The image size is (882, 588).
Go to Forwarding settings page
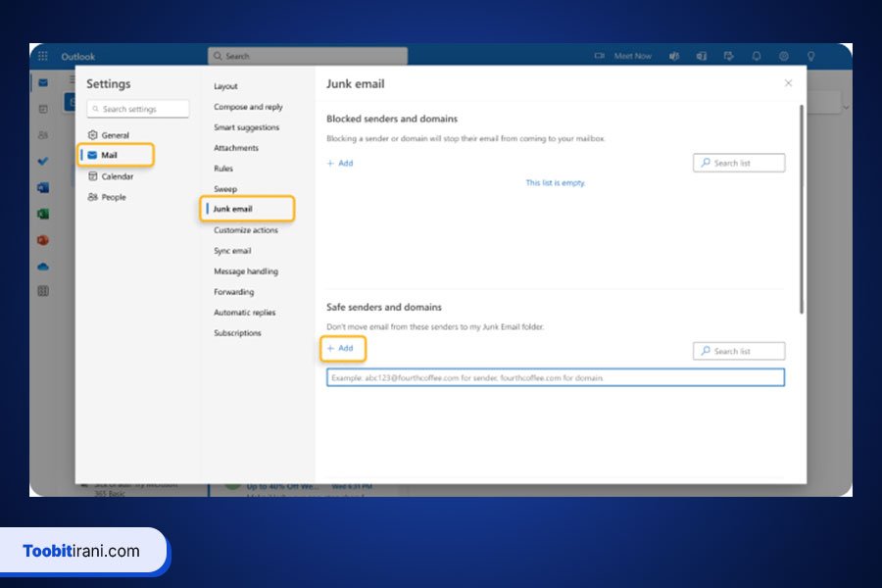[x=234, y=292]
